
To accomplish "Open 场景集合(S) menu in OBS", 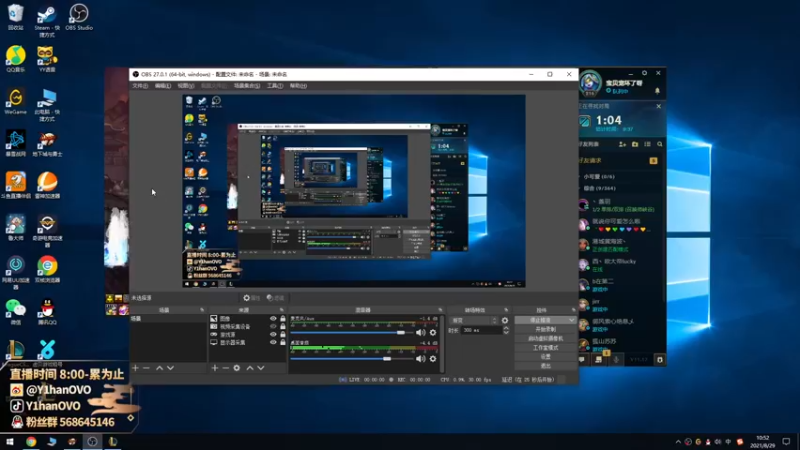I will (247, 86).
